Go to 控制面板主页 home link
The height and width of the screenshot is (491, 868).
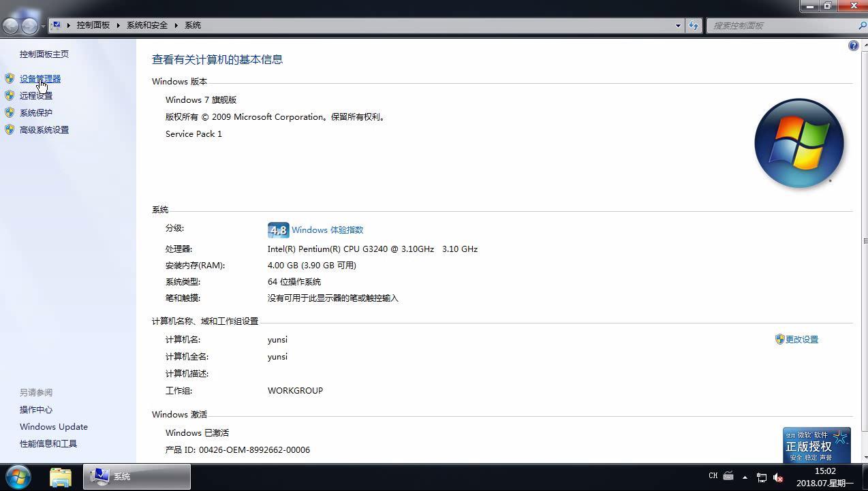(x=44, y=54)
